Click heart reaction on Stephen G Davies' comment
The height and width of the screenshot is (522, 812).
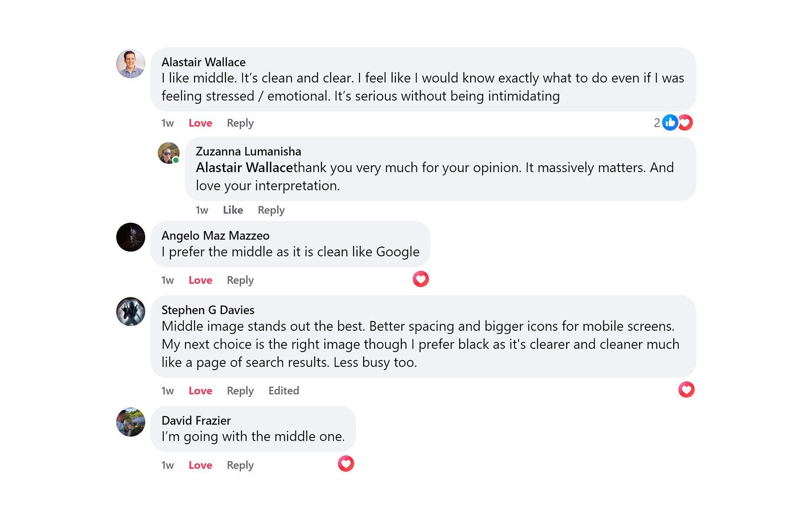point(686,390)
